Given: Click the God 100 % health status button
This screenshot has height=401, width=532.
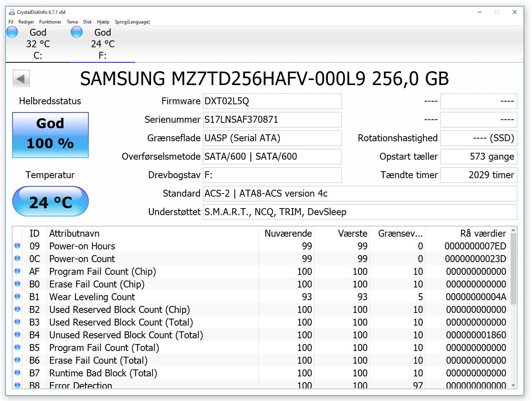Looking at the screenshot, I should coord(50,135).
